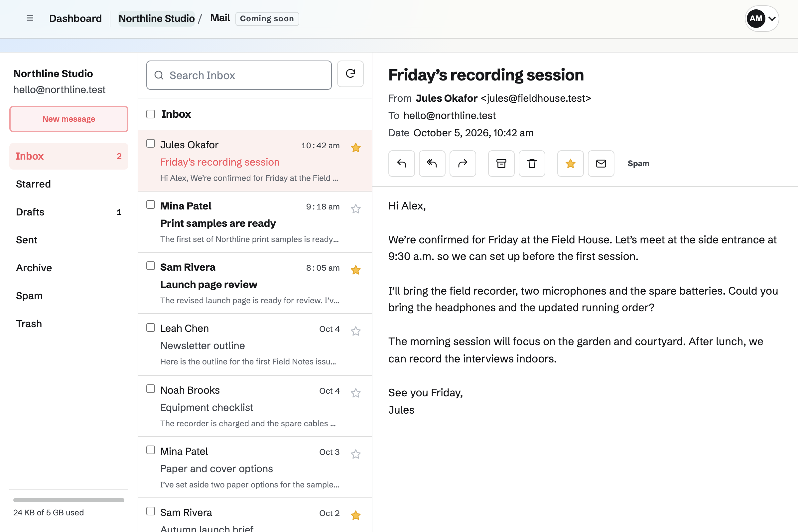Go to the Starred folder
This screenshot has width=798, height=532.
[x=68, y=184]
